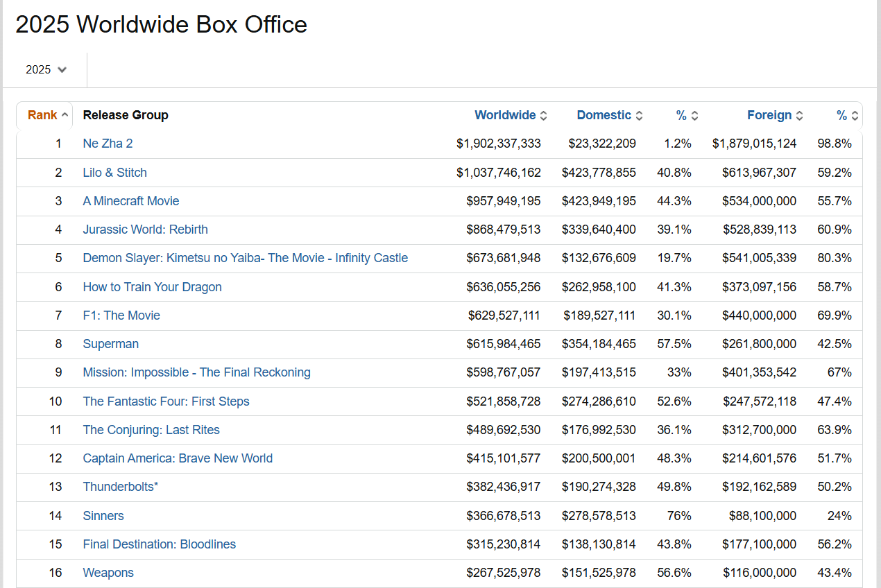This screenshot has height=588, width=881.
Task: Open the Ne Zha 2 link
Action: tap(108, 144)
